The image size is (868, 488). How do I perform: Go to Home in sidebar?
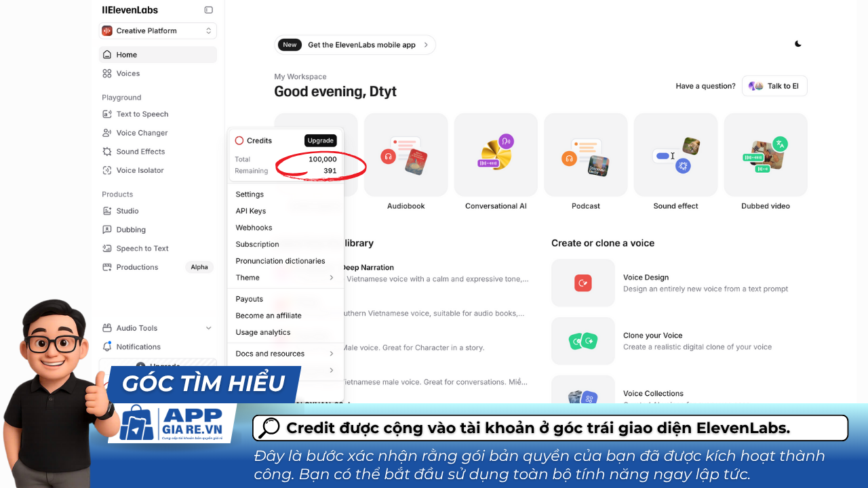click(157, 55)
